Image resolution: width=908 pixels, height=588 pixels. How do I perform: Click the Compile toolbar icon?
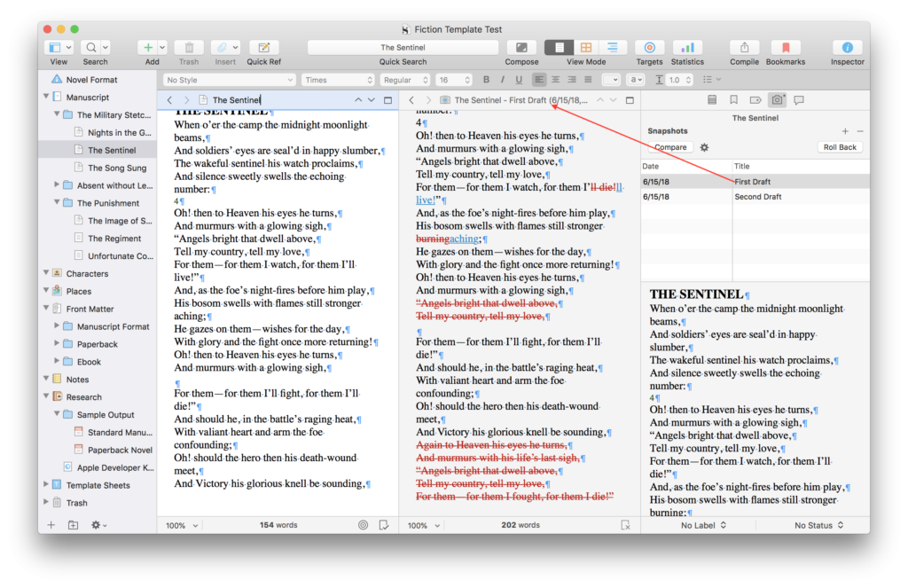(744, 48)
